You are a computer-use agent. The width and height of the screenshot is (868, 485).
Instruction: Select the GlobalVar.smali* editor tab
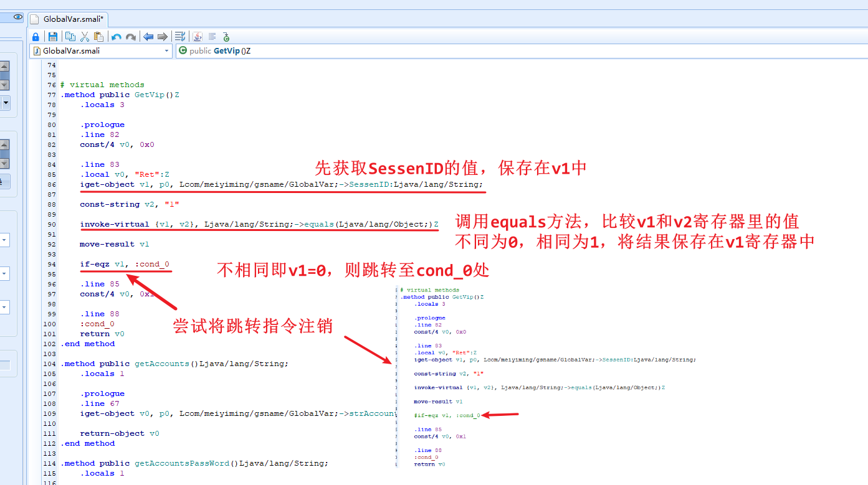point(68,19)
